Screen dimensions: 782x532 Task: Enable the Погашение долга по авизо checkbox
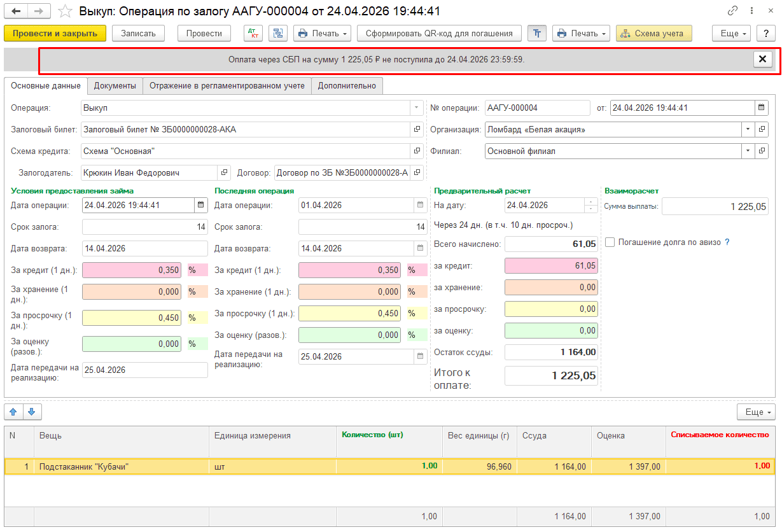coord(610,242)
